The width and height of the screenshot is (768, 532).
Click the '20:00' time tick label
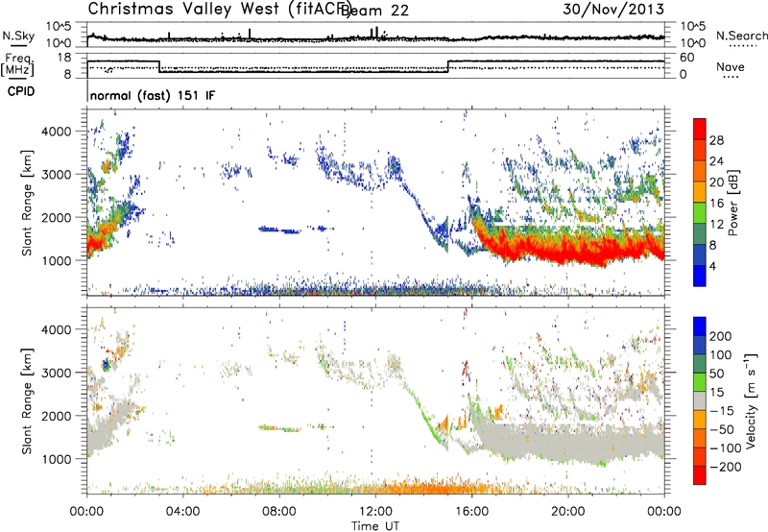point(567,512)
